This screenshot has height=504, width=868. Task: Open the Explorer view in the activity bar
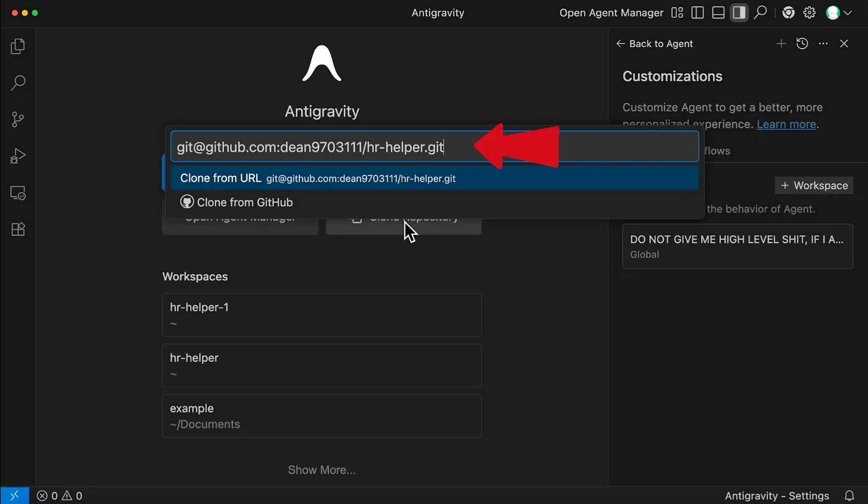(18, 46)
